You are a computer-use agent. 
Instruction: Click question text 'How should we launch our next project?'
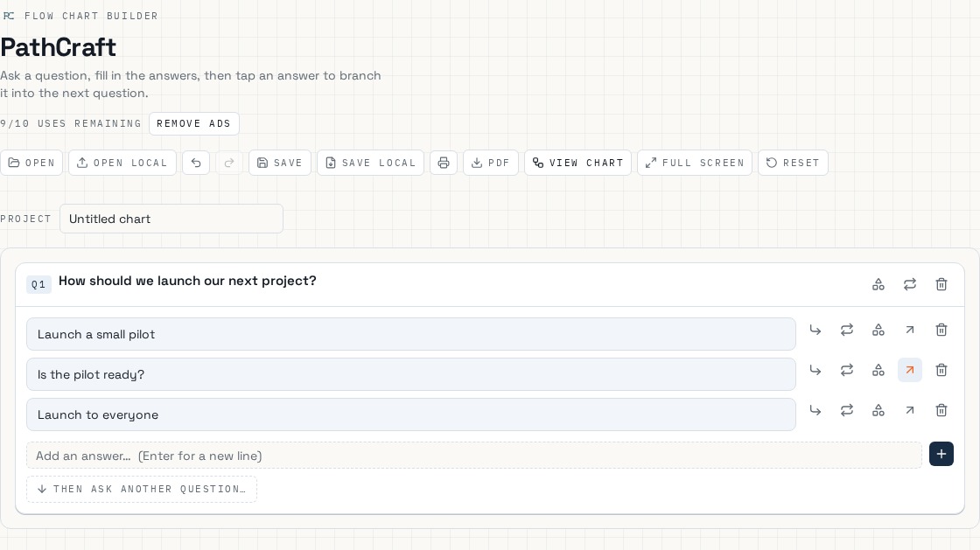187,281
